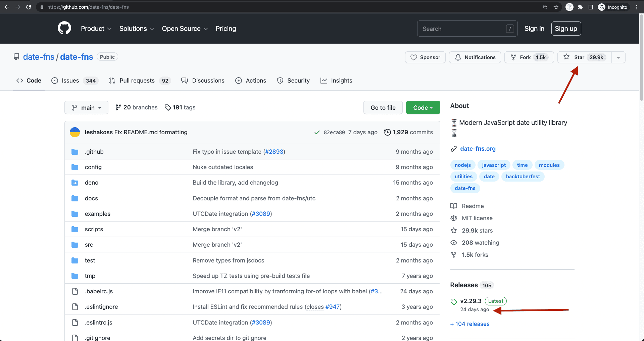Click the browser reload icon
This screenshot has width=644, height=341.
(29, 7)
